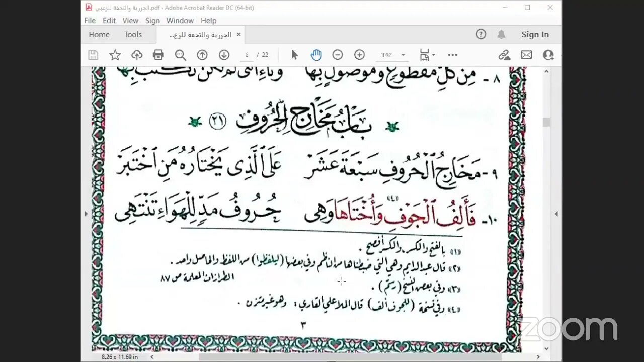The image size is (644, 362).
Task: Activate the hand pan tool
Action: pyautogui.click(x=316, y=55)
